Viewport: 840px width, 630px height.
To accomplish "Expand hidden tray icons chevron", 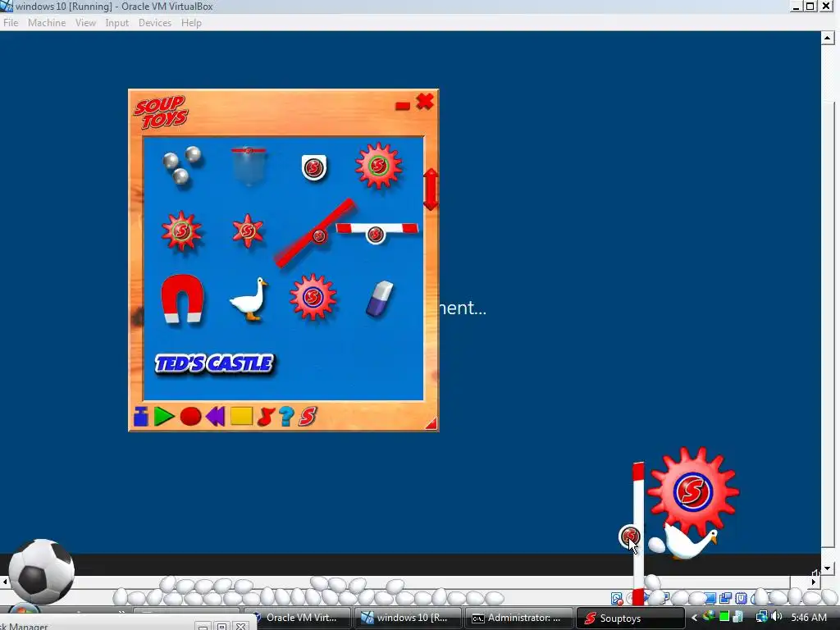I will coord(694,618).
